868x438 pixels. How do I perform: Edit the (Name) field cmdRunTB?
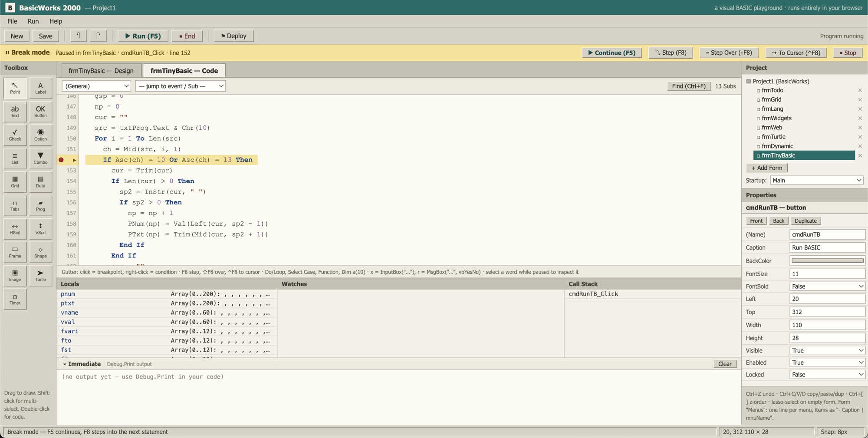click(x=827, y=234)
